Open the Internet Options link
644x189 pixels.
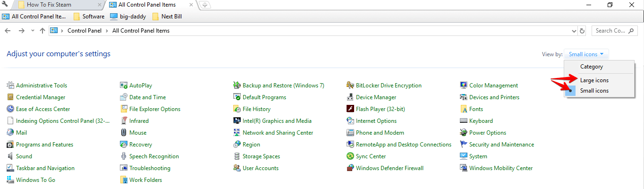376,121
